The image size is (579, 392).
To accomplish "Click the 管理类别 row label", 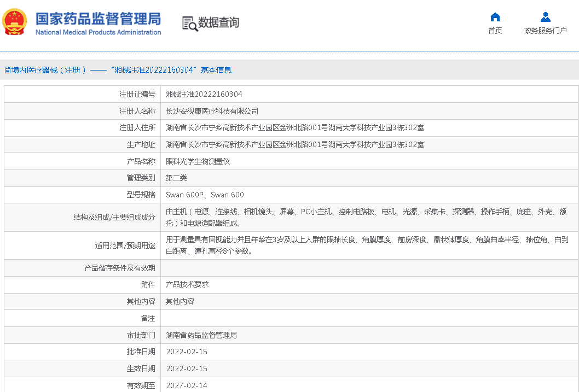I will point(141,178).
